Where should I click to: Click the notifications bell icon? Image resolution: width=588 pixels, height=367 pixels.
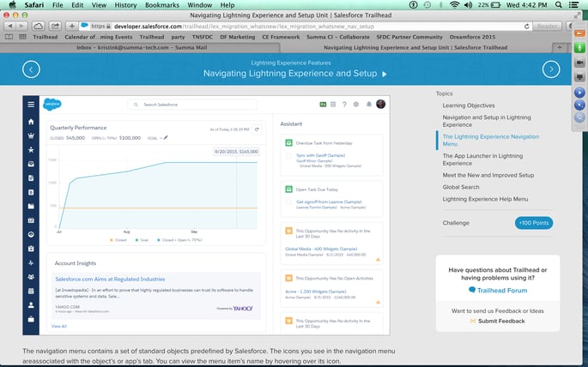coord(368,105)
